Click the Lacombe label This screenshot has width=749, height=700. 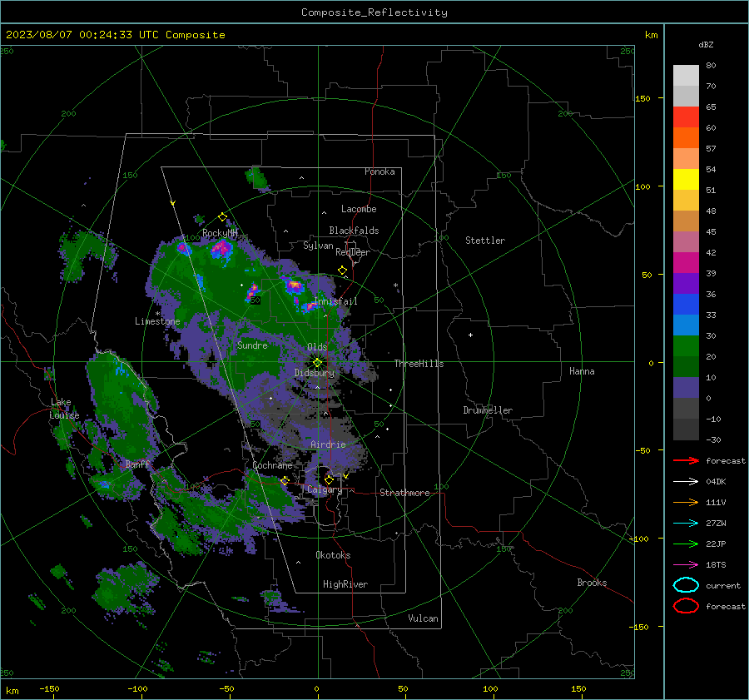pyautogui.click(x=359, y=209)
